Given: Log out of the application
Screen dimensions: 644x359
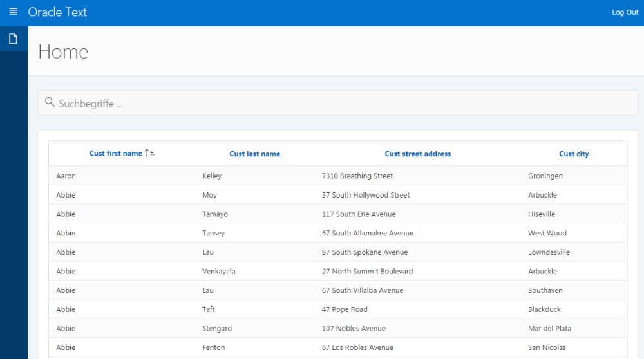Looking at the screenshot, I should (x=625, y=12).
